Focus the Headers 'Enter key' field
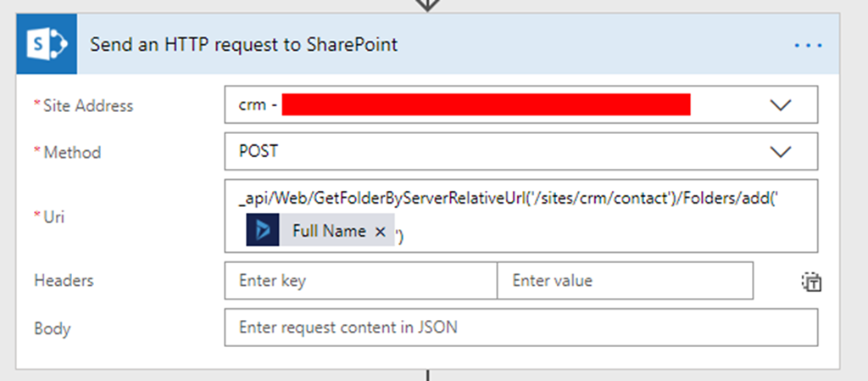 pyautogui.click(x=360, y=281)
